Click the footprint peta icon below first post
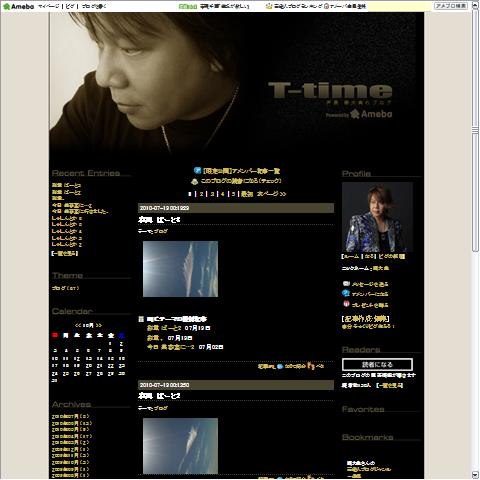The width and height of the screenshot is (480, 480). tap(311, 366)
